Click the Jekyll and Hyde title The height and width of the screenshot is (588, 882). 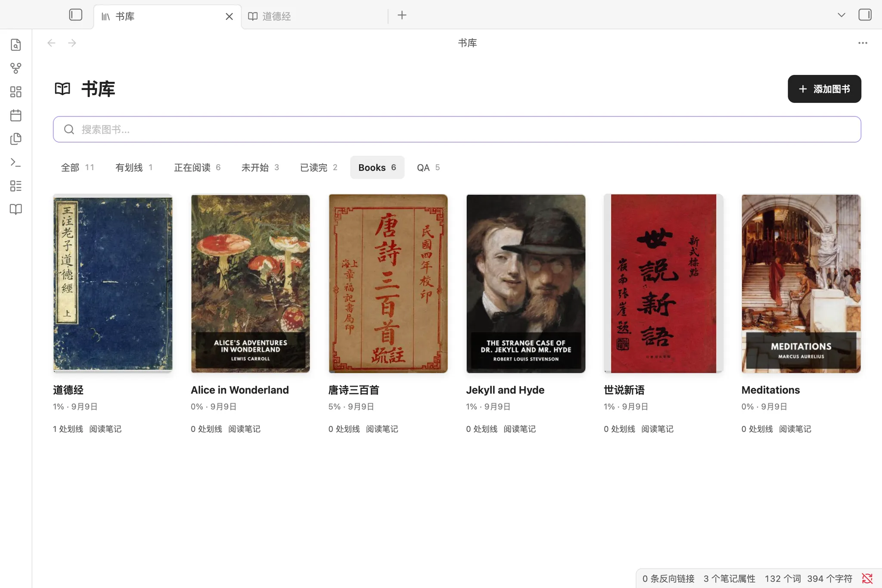pyautogui.click(x=505, y=390)
